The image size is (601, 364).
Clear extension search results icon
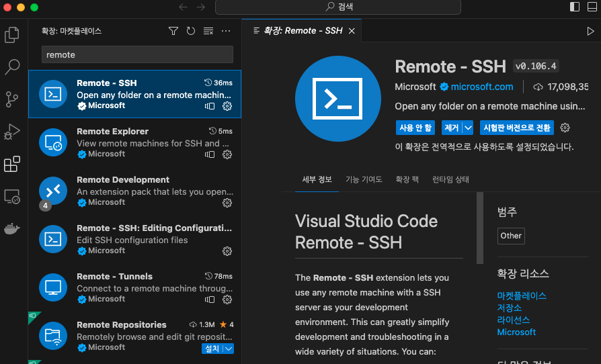(x=208, y=31)
